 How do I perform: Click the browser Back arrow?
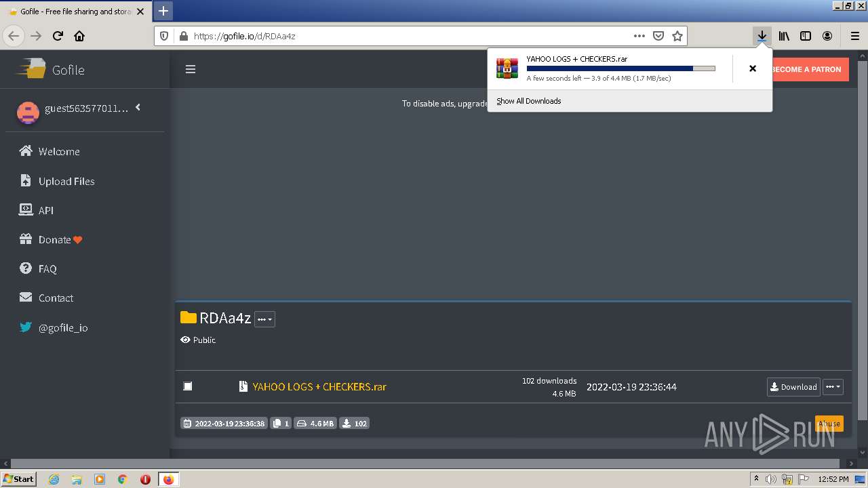tap(14, 36)
